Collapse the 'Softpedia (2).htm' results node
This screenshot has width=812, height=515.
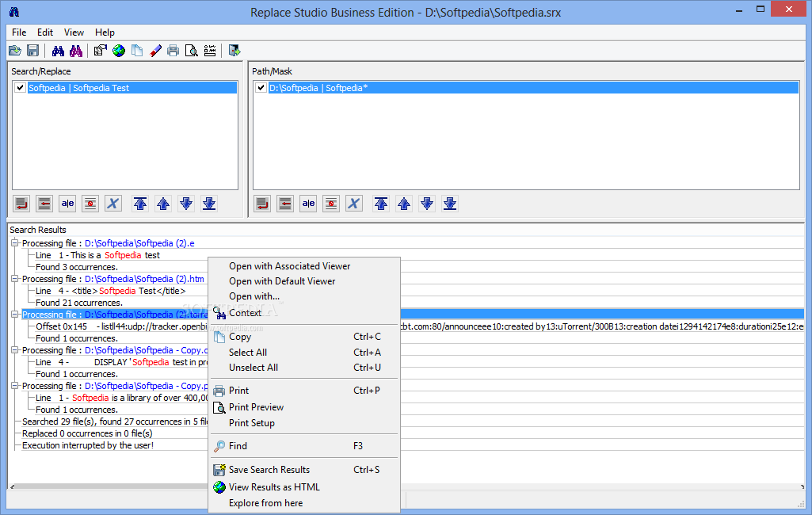click(x=14, y=279)
